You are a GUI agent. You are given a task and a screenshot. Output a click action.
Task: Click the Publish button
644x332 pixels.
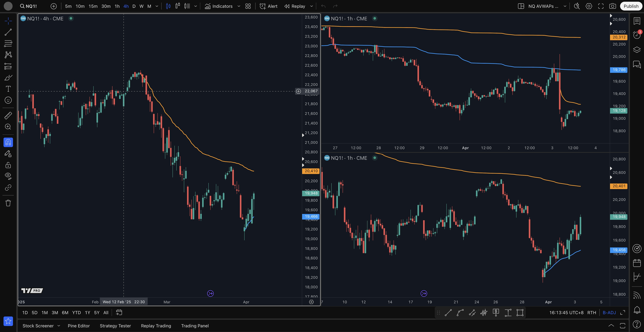[631, 6]
